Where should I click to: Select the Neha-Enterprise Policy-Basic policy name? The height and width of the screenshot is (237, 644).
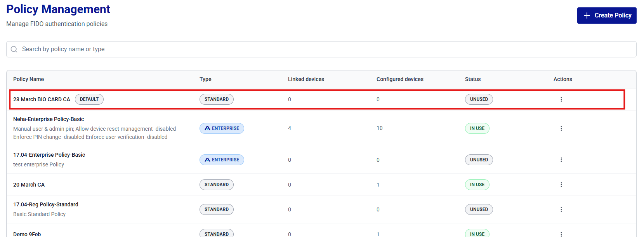(49, 119)
